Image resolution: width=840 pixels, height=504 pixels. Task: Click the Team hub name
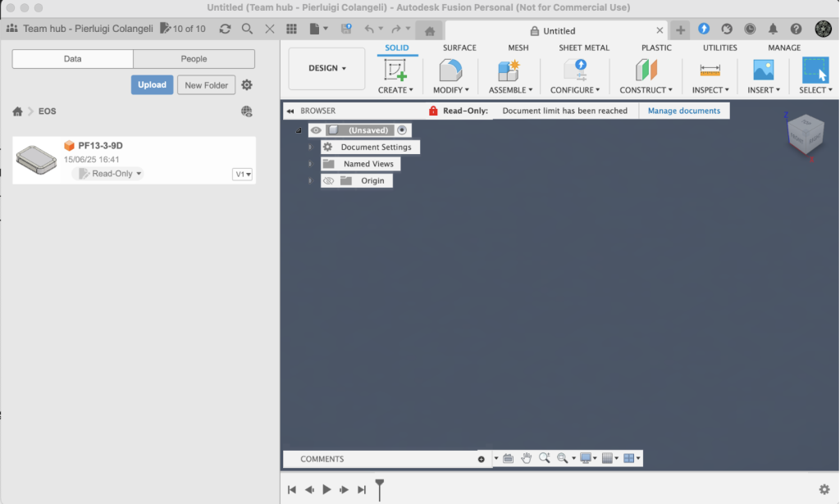click(x=88, y=29)
